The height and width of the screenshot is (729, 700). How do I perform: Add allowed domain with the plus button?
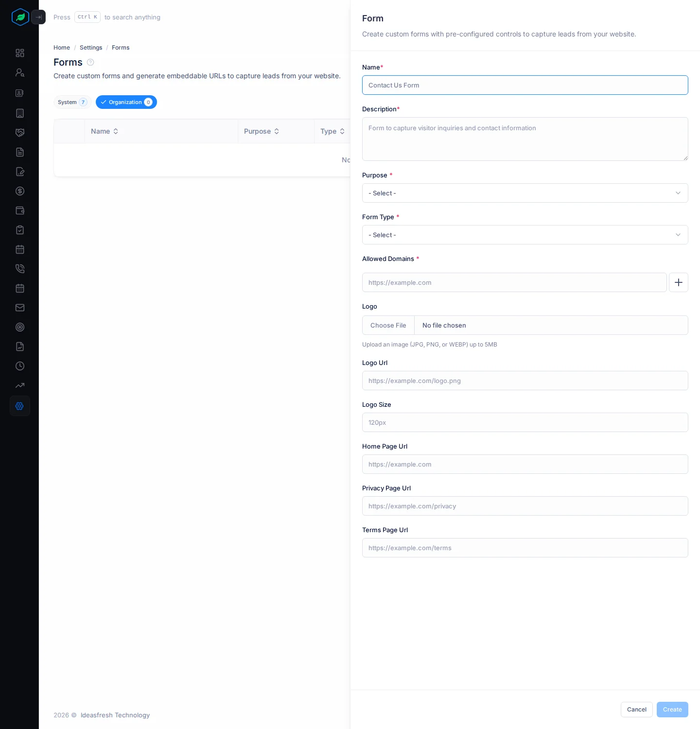click(x=679, y=282)
